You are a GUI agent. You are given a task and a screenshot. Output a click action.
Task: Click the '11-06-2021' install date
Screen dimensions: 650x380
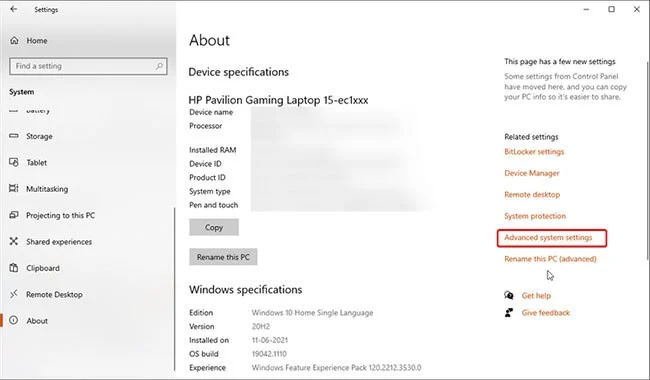point(269,340)
